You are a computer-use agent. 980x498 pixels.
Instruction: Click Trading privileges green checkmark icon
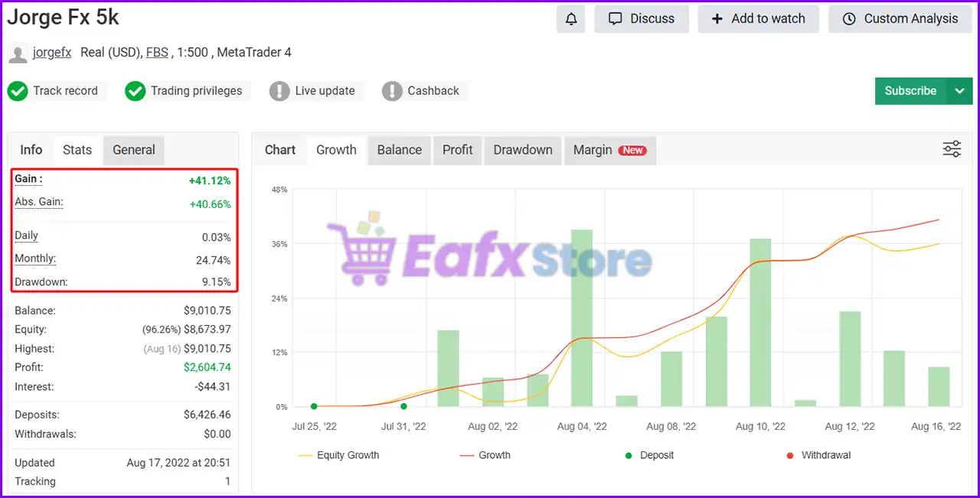pyautogui.click(x=136, y=91)
